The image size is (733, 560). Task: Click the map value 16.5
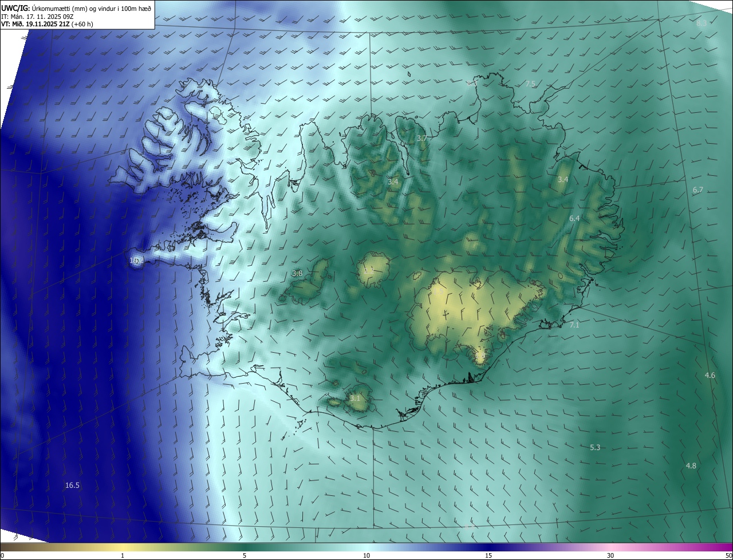pyautogui.click(x=72, y=486)
